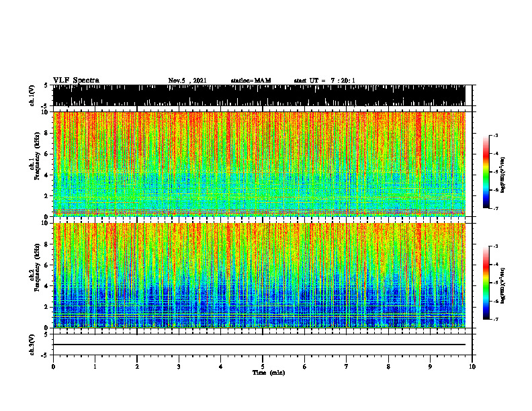Click time axis tick label "3"
532x411 pixels.
[x=179, y=367]
